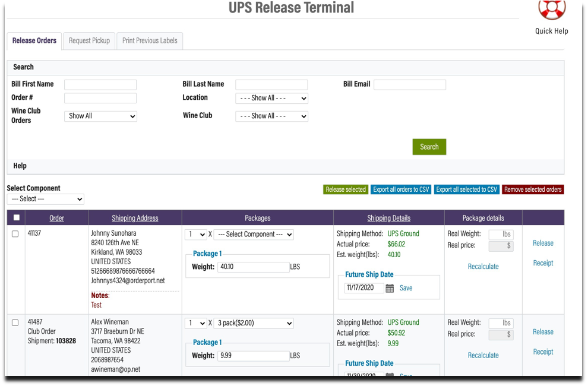
Task: Click Real price field for order 41487
Action: coord(501,336)
